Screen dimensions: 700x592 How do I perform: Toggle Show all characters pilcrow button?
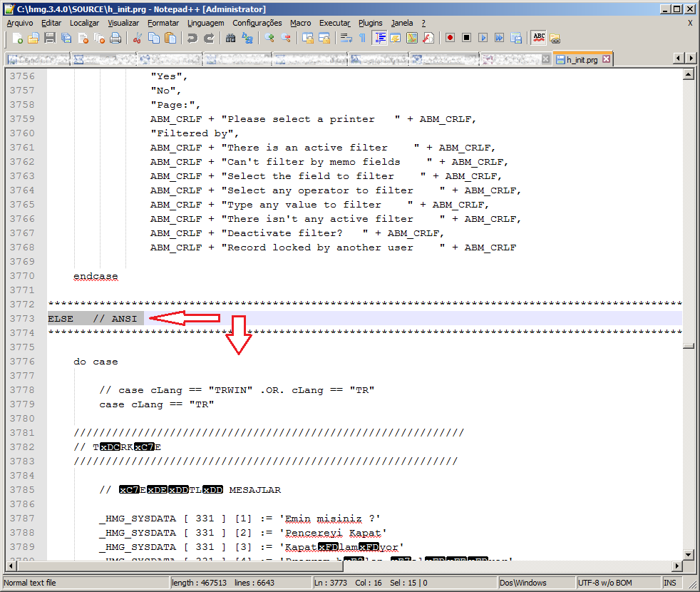click(362, 38)
